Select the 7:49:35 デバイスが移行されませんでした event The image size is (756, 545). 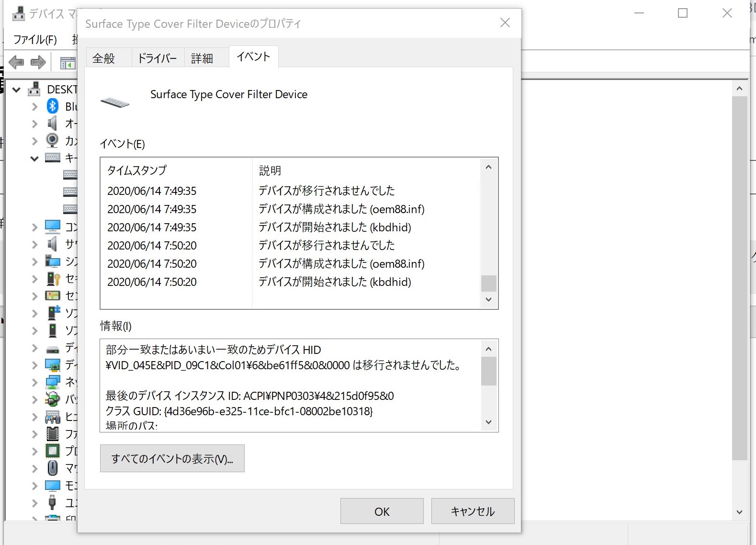(291, 191)
